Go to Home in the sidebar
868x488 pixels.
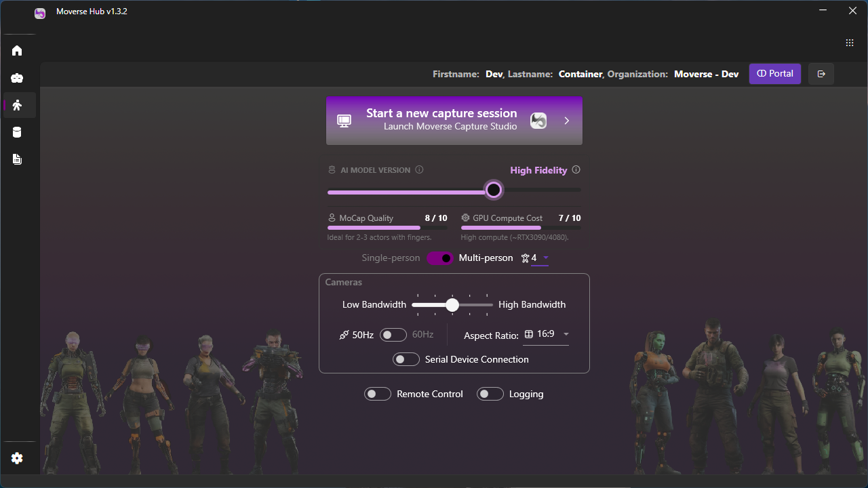17,51
